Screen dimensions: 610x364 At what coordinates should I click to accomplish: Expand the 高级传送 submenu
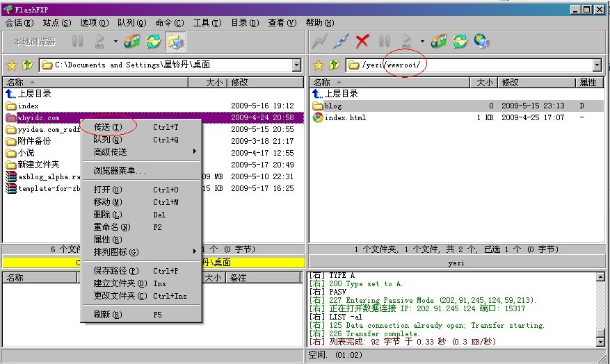click(141, 152)
